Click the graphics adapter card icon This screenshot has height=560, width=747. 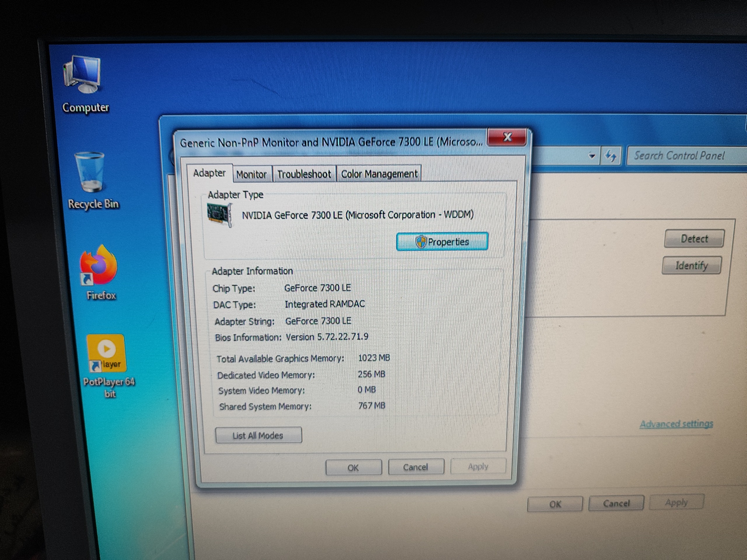pyautogui.click(x=219, y=215)
